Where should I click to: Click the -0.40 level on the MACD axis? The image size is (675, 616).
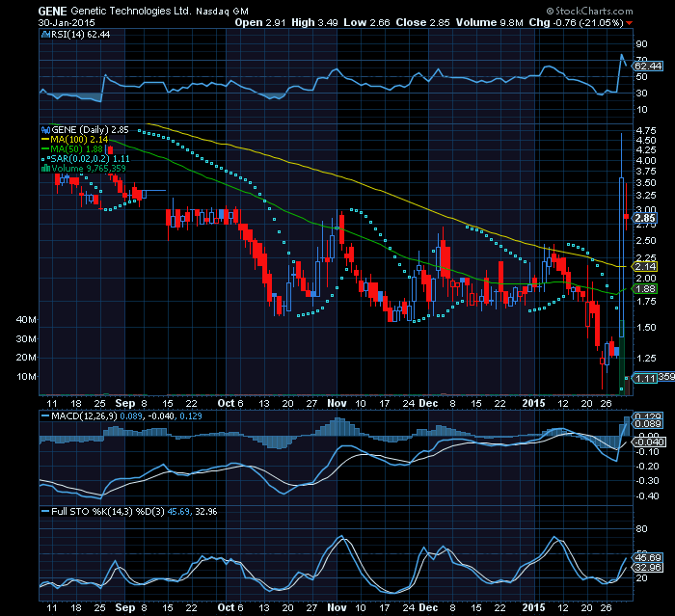click(647, 496)
